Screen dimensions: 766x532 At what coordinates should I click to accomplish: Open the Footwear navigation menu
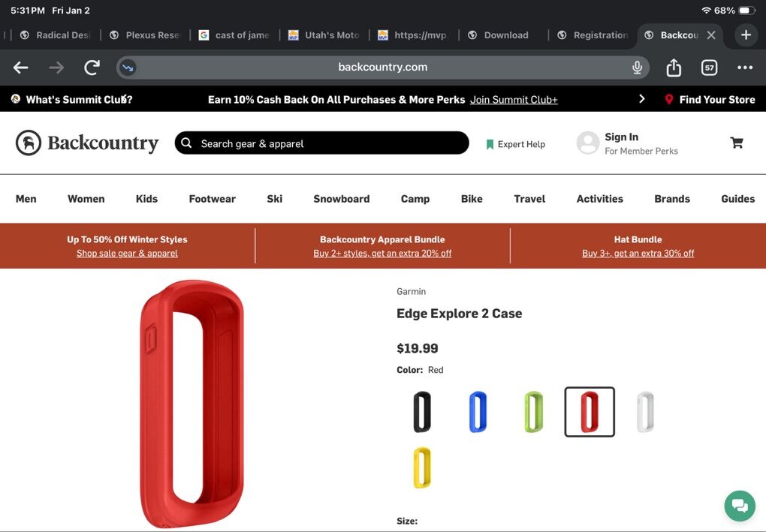click(212, 199)
